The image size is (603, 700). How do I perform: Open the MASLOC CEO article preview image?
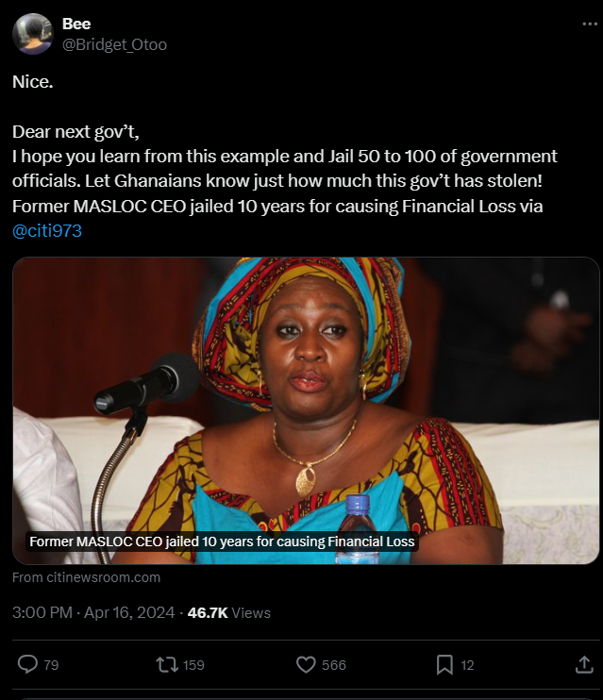[306, 410]
